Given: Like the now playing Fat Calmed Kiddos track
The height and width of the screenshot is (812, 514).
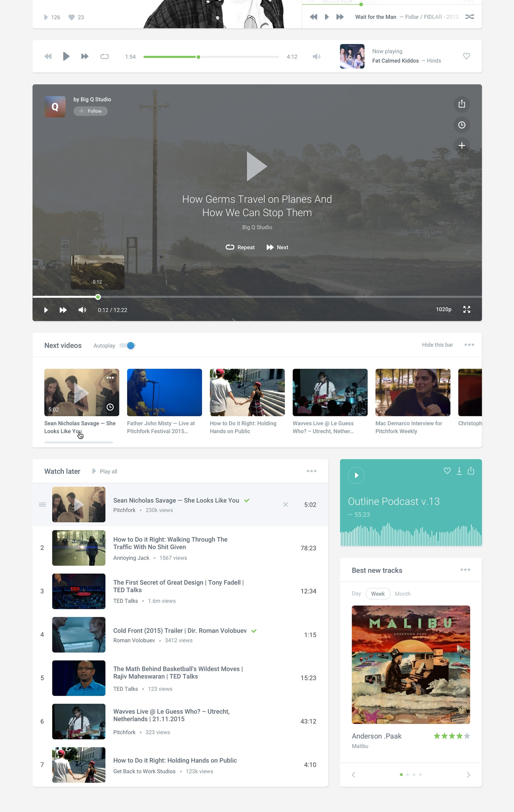Looking at the screenshot, I should pyautogui.click(x=466, y=56).
